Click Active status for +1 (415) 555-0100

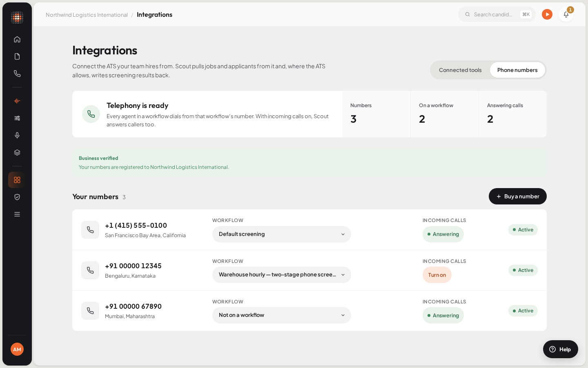point(523,230)
